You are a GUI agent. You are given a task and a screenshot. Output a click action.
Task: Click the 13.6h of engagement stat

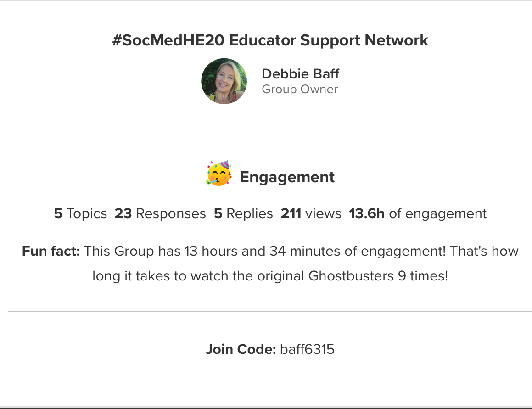click(418, 213)
